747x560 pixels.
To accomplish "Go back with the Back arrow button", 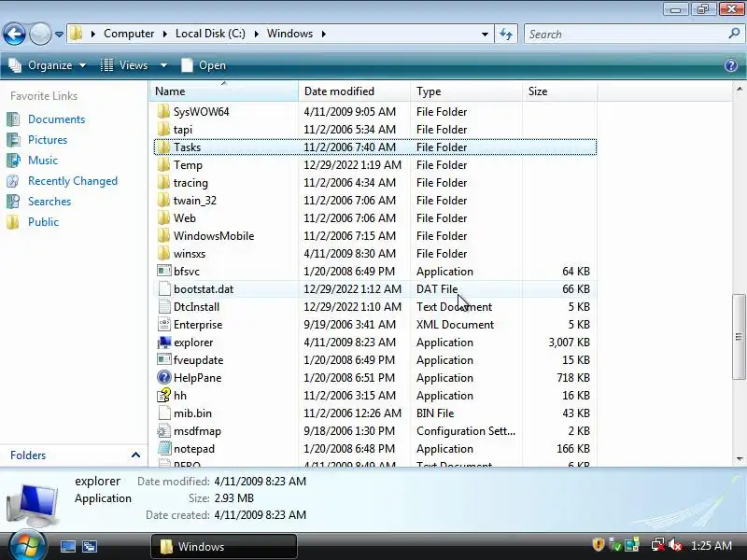I will click(14, 34).
